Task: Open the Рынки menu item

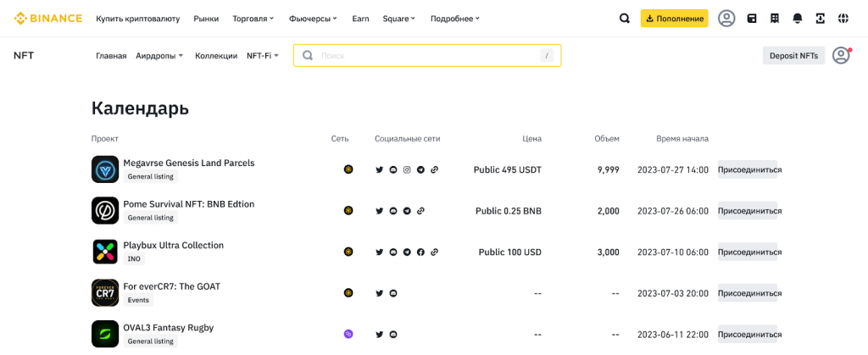Action: tap(206, 18)
